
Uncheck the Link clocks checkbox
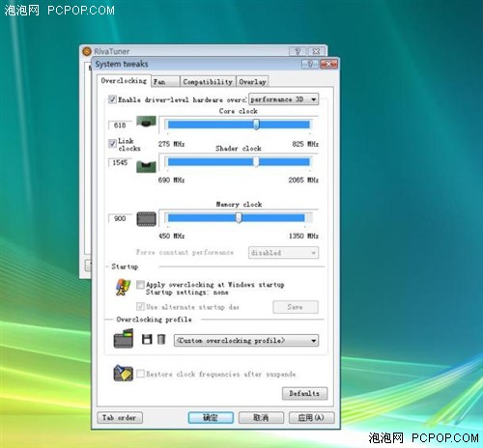click(x=112, y=143)
